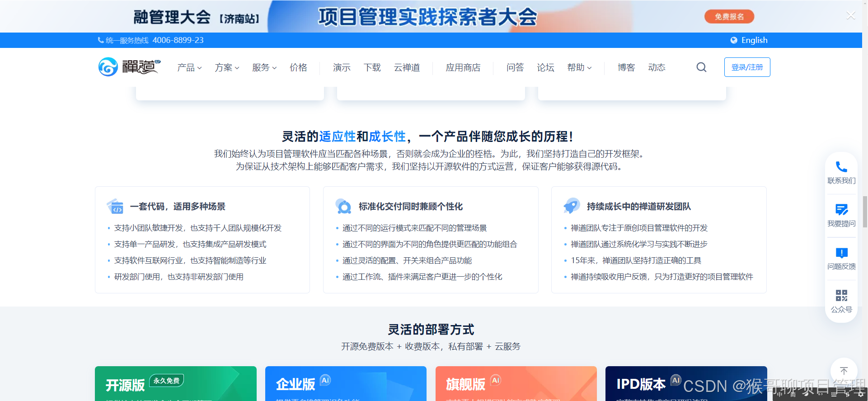
Task: Click the 适应性 highlighted word in heading
Action: tap(338, 136)
